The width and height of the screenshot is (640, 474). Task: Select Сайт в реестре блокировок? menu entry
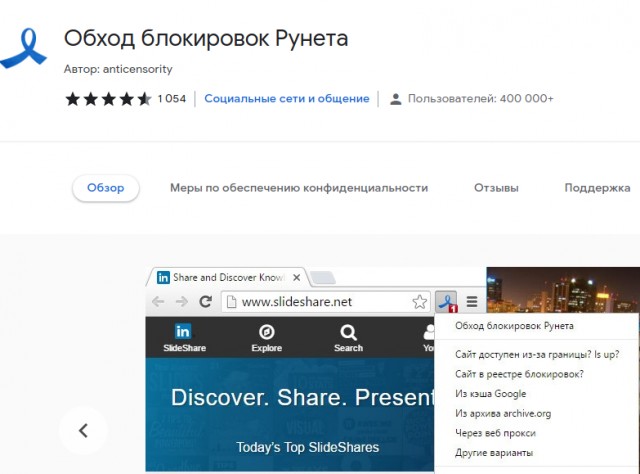coord(519,374)
